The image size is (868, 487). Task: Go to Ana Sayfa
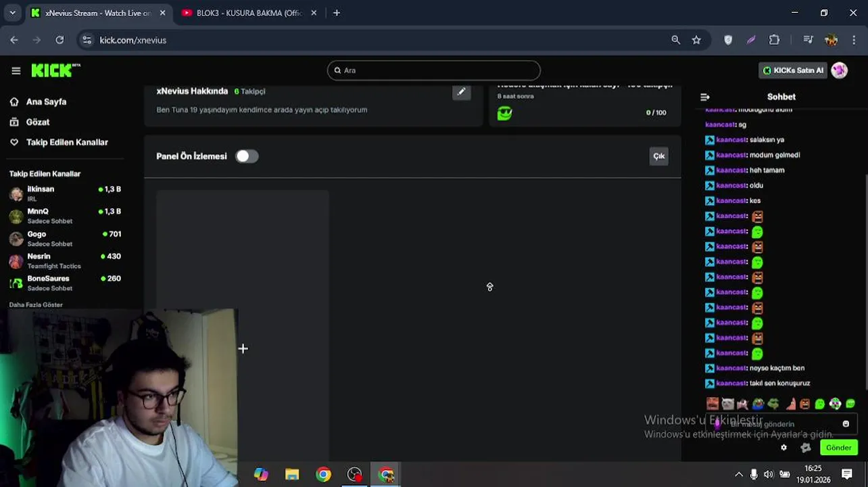46,101
